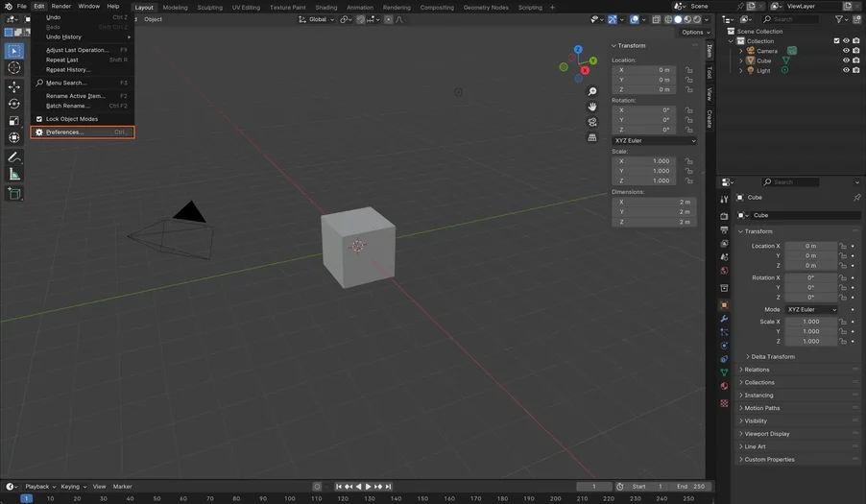Open the Modifiers wrench tab icon
The height and width of the screenshot is (504, 866).
click(x=724, y=319)
